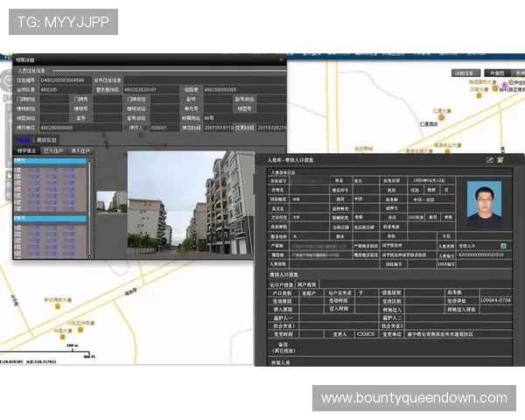The width and height of the screenshot is (525, 420).
Task: Click the edit icon in population info header
Action: (x=490, y=160)
